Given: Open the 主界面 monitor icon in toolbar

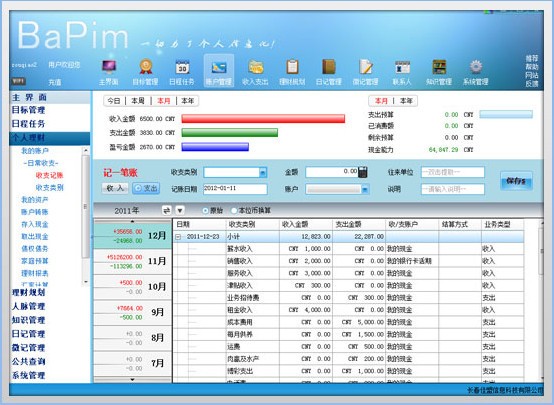Looking at the screenshot, I should (108, 66).
